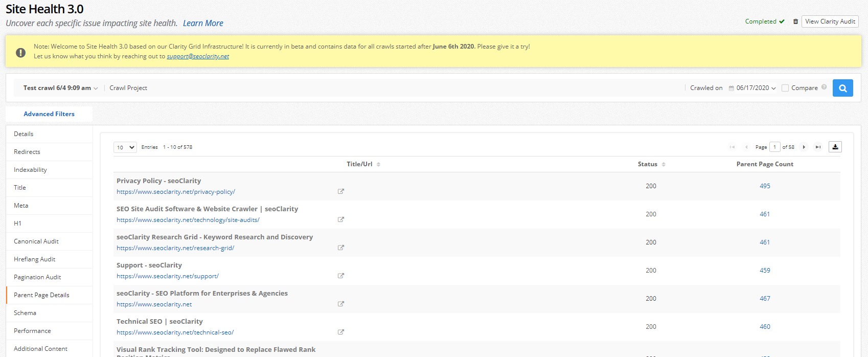This screenshot has height=357, width=868.
Task: Click the View Clarity Audit button
Action: pos(830,21)
